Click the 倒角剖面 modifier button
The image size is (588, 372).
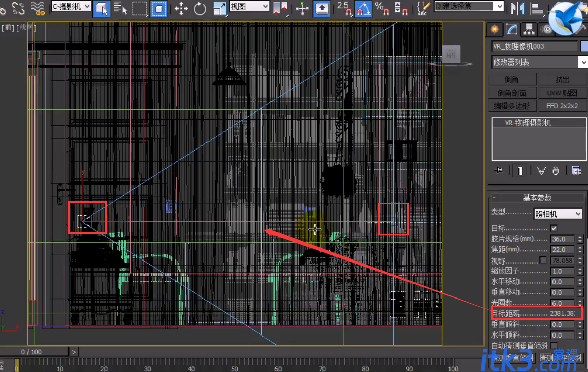(x=512, y=93)
